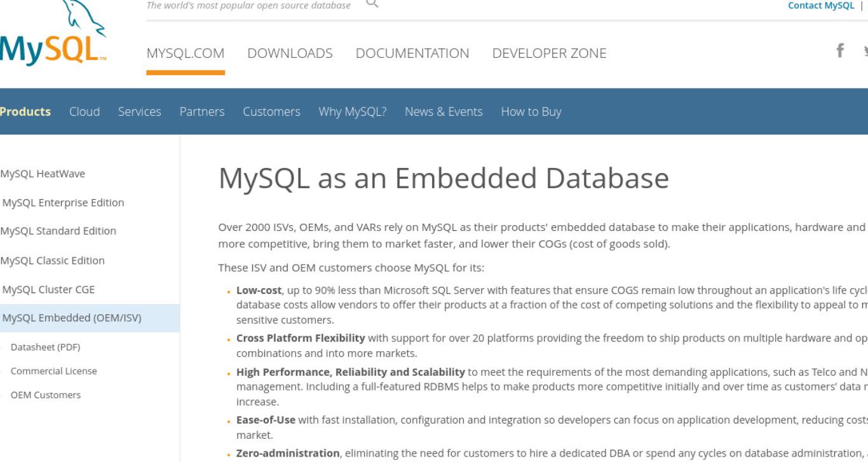Open the Why MySQL? menu
This screenshot has width=868, height=463.
point(353,112)
